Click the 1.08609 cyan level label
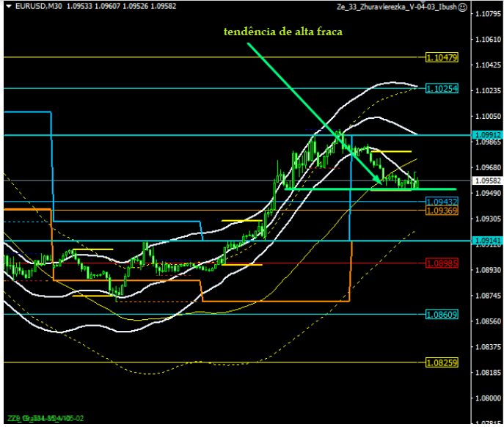The width and height of the screenshot is (504, 427). point(442,314)
